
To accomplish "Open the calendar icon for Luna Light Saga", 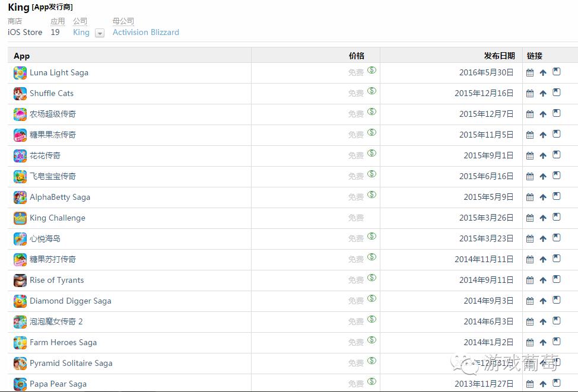I will [530, 72].
